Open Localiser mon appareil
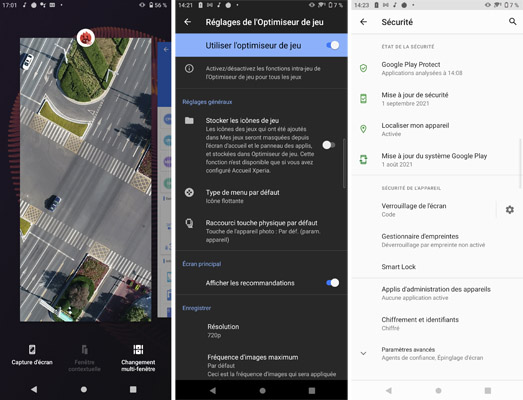 tap(437, 129)
